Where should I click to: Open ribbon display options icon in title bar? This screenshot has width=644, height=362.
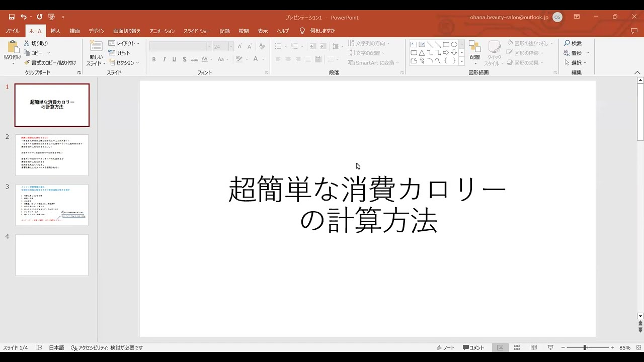coord(577,17)
